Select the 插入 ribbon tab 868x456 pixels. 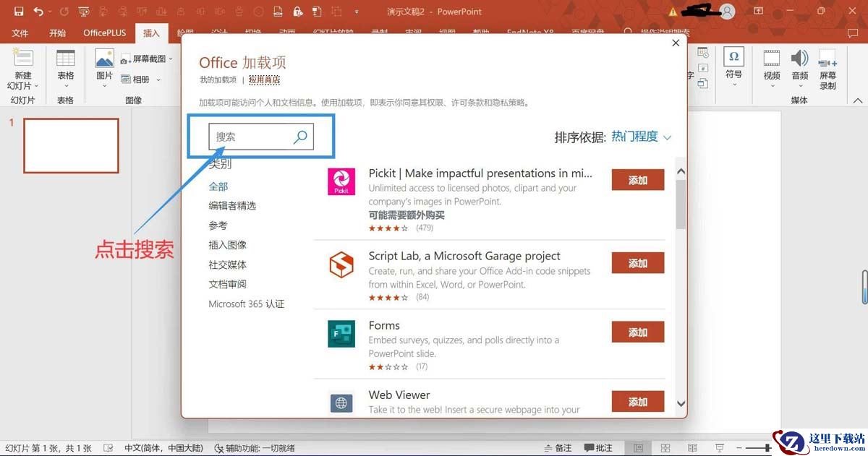[x=151, y=33]
